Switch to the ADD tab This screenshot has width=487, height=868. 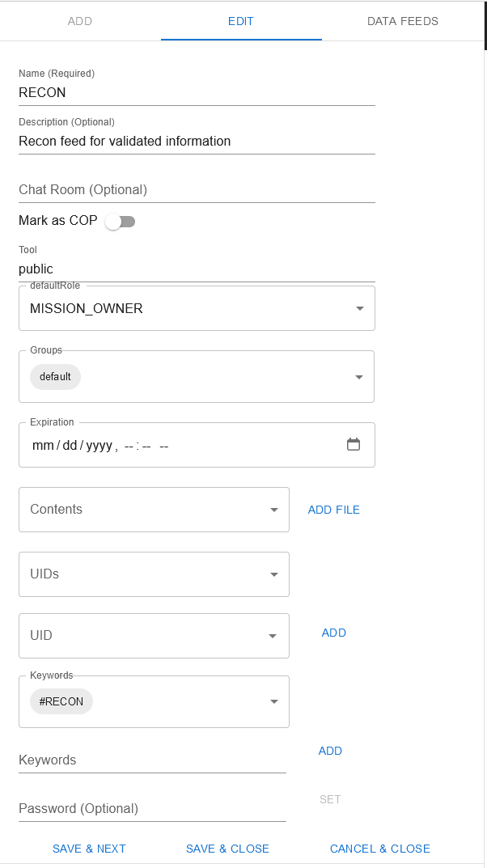point(80,21)
